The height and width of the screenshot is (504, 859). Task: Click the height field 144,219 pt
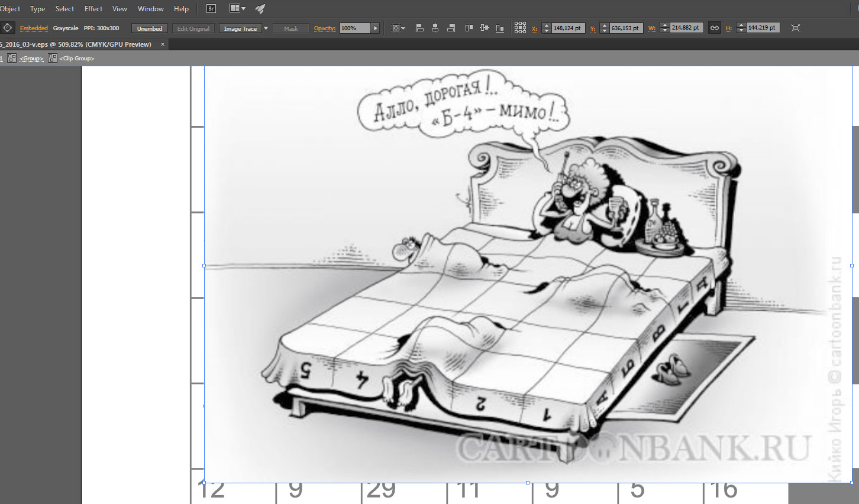763,28
